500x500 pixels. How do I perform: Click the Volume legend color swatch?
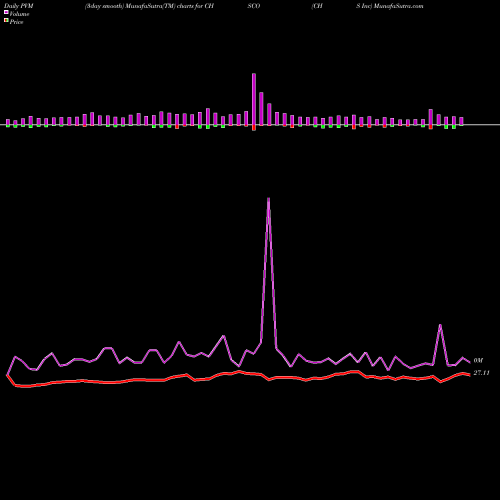click(6, 13)
